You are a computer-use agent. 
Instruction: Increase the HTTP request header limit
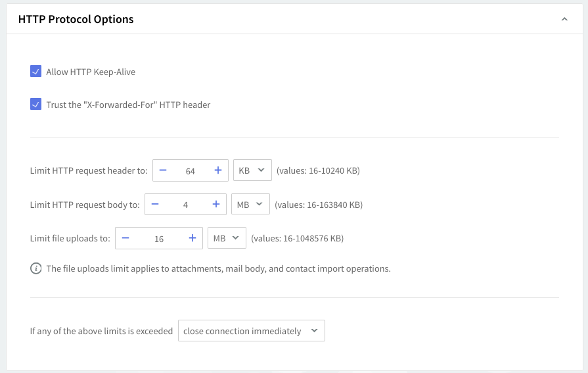click(x=218, y=170)
